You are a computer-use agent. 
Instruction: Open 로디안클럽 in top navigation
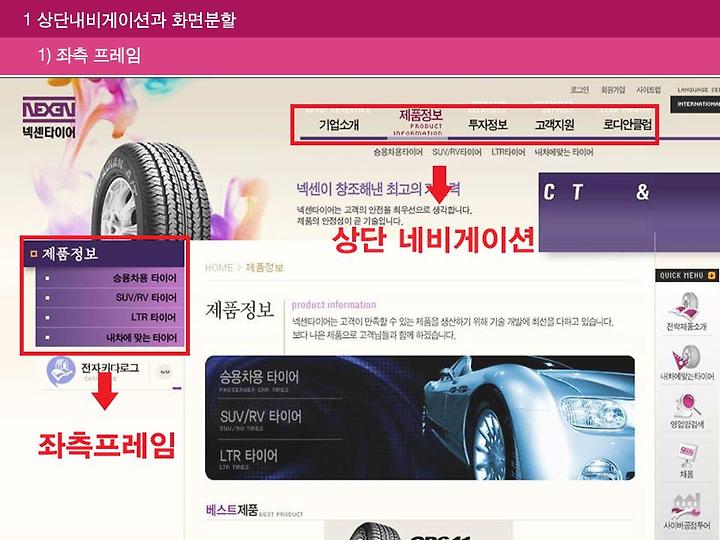pos(627,124)
